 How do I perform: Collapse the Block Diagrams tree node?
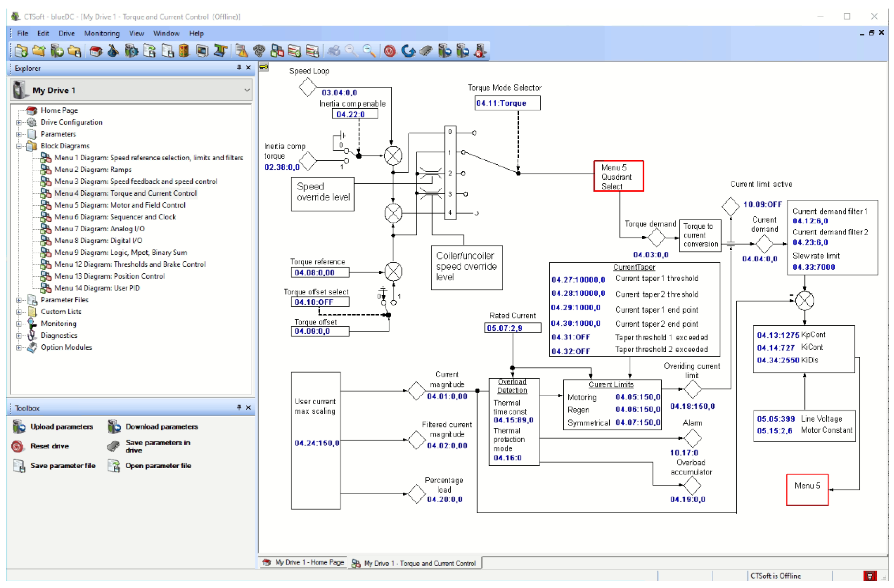[x=18, y=146]
